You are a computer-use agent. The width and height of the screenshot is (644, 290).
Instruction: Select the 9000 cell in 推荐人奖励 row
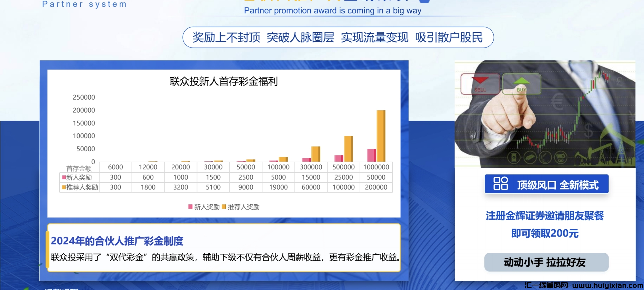click(246, 187)
